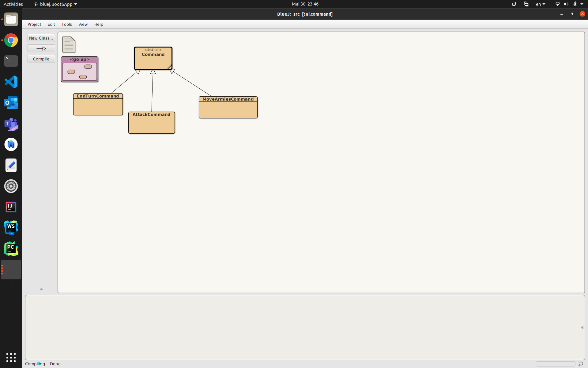This screenshot has width=588, height=368.
Task: Open the README text file icon
Action: tap(69, 44)
